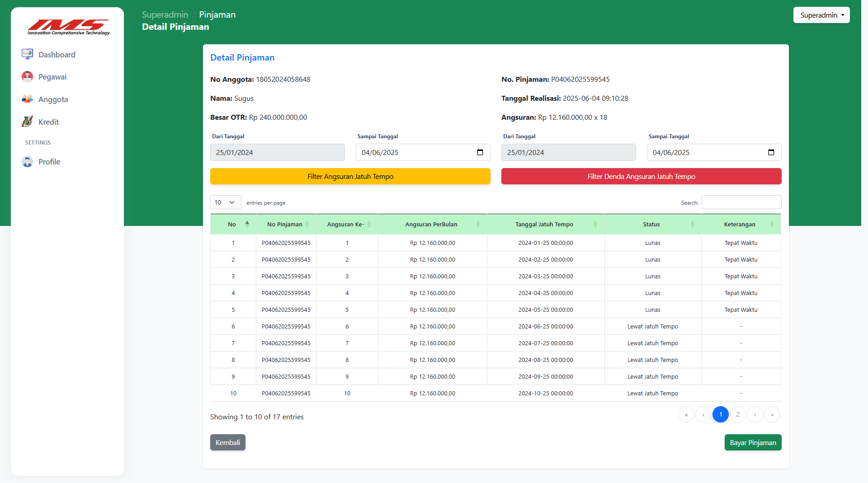Open Profile under Settings
Image resolution: width=868 pixels, height=483 pixels.
[49, 161]
